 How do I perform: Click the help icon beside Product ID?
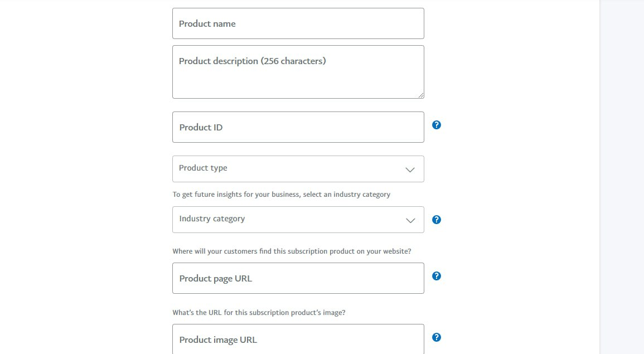(x=437, y=125)
